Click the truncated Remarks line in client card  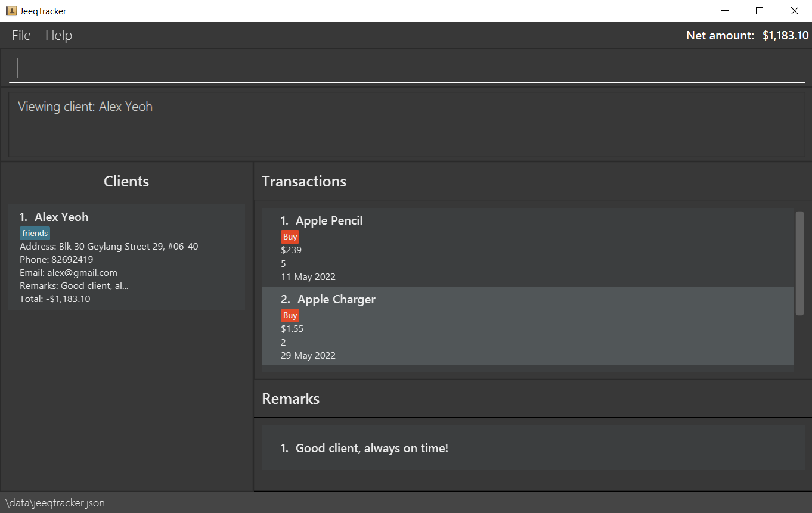[x=74, y=285]
